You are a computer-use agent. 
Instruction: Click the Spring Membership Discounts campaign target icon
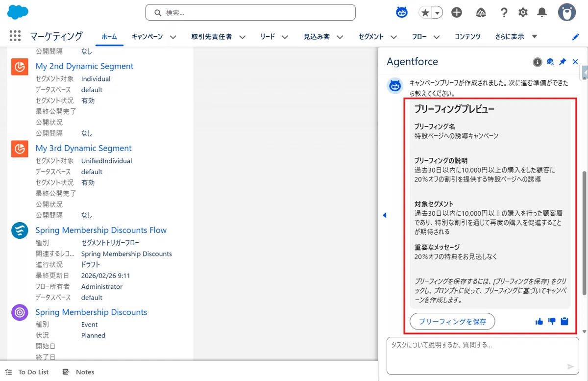point(20,312)
